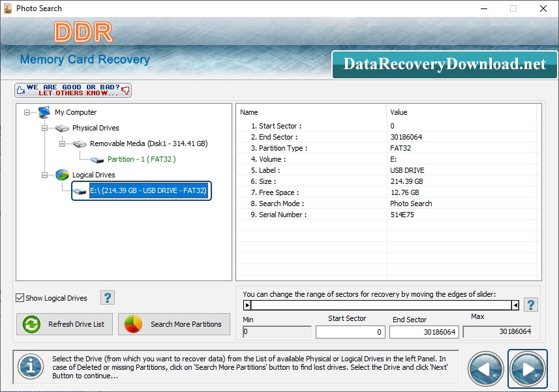The height and width of the screenshot is (392, 559).
Task: Click the Partition - 1 drive icon
Action: click(97, 159)
